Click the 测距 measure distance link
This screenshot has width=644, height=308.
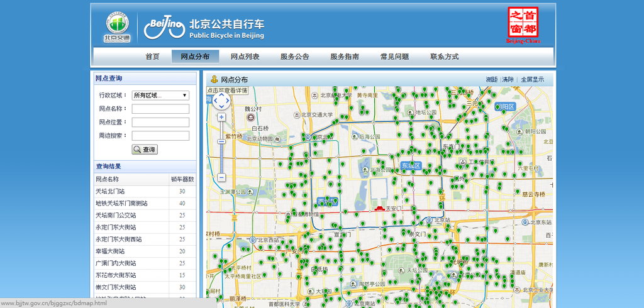tap(492, 80)
